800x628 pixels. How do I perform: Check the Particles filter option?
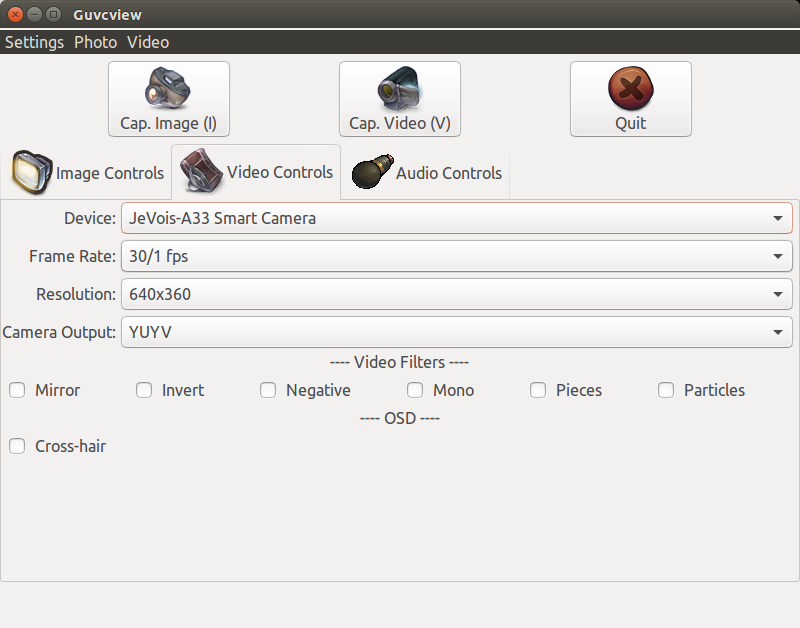pyautogui.click(x=666, y=390)
